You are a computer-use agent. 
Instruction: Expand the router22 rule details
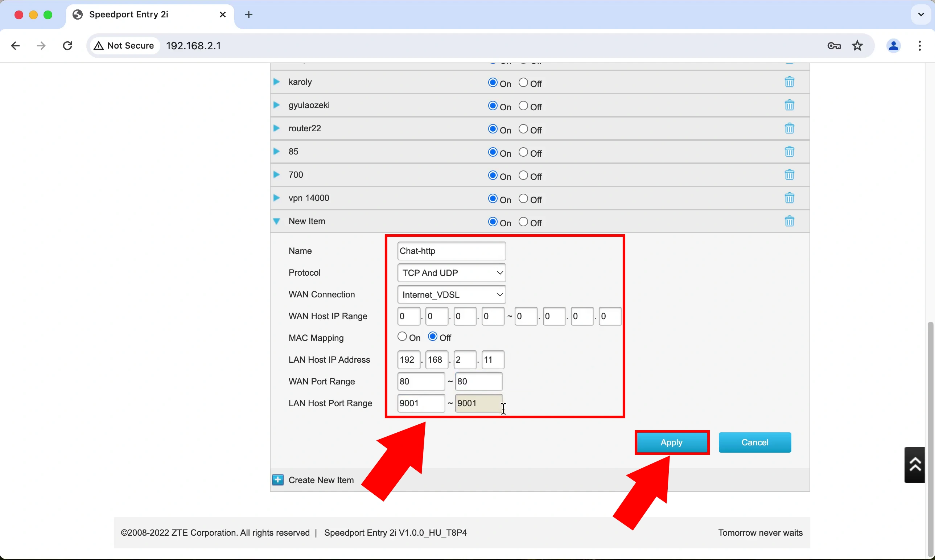(277, 128)
